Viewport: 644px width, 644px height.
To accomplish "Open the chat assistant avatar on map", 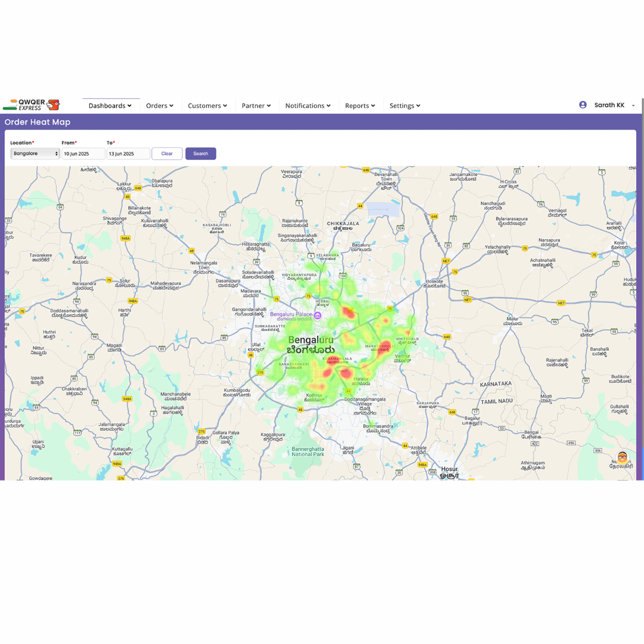I will click(x=622, y=458).
